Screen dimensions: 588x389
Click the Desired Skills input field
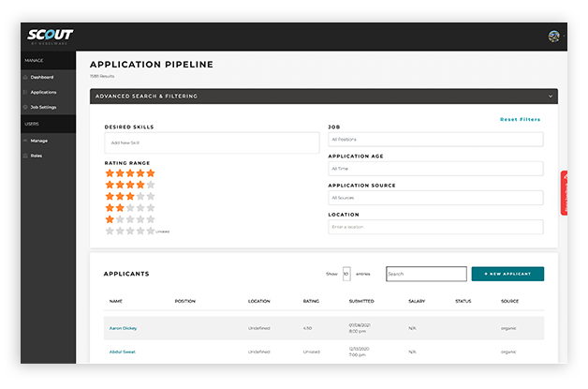tap(212, 142)
